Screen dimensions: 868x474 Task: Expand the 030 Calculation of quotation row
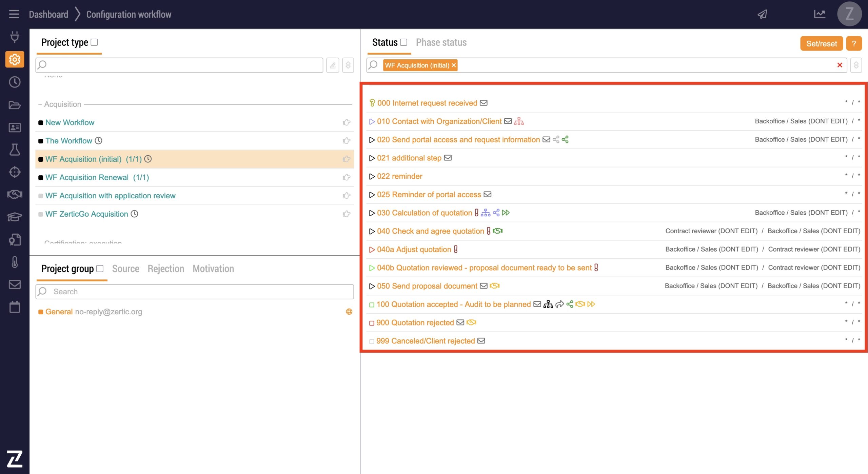372,213
